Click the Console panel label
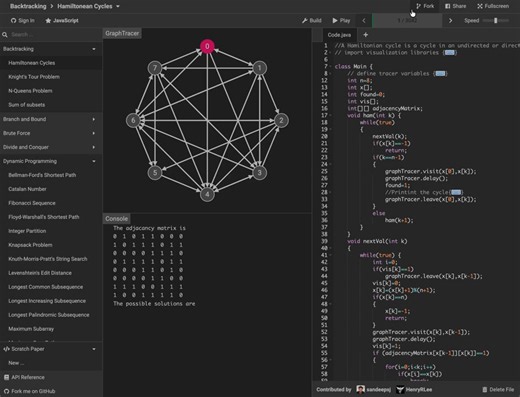Screen dimensions: 520x397 116,219
